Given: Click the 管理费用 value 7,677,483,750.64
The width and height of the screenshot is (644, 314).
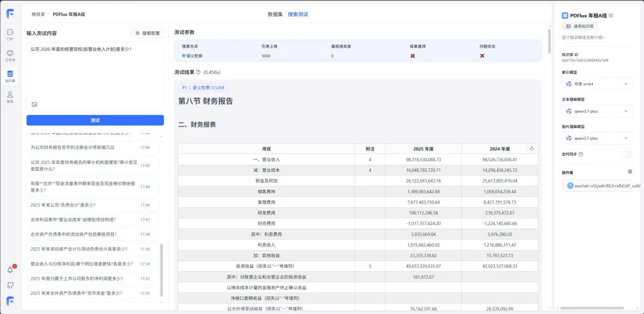Looking at the screenshot, I should click(x=422, y=202).
